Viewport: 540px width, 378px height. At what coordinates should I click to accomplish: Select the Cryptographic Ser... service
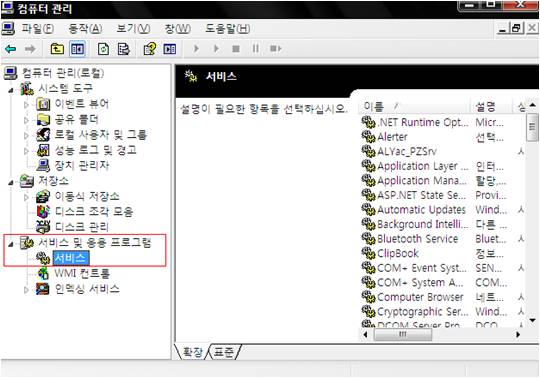click(x=422, y=311)
